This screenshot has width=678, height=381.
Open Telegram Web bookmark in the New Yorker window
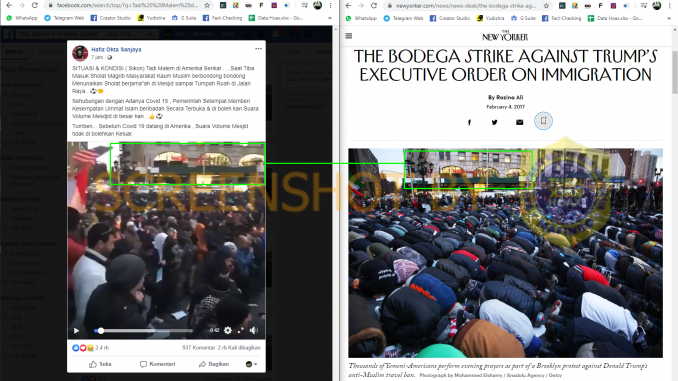pos(403,18)
